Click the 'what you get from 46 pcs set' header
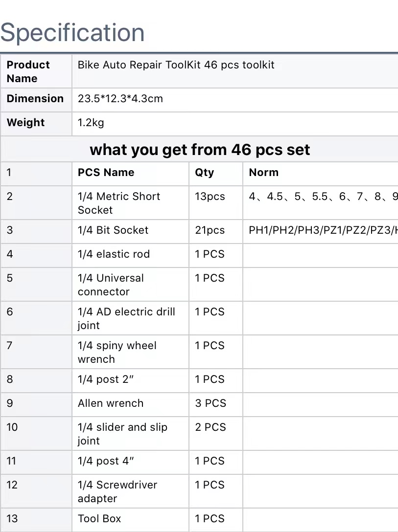This screenshot has width=398, height=532. 200,150
